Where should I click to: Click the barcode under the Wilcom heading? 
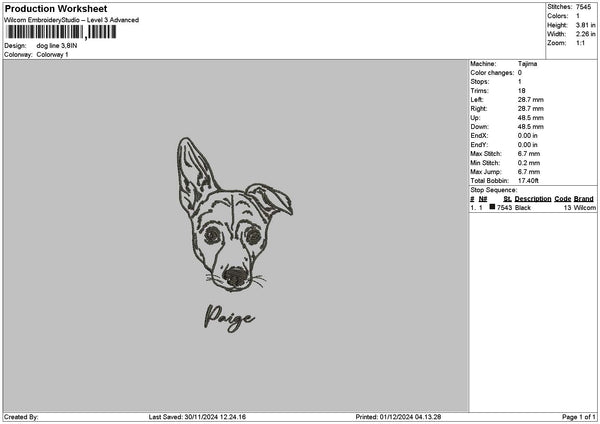point(61,32)
